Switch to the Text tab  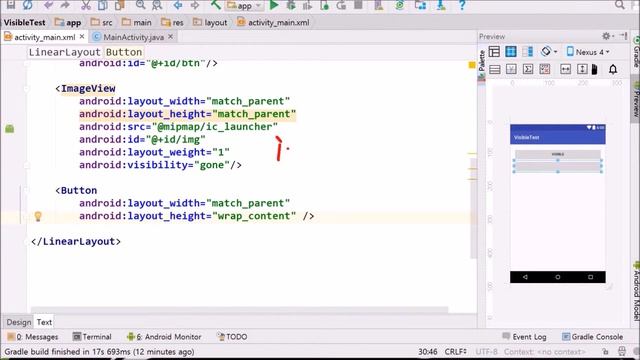(x=44, y=322)
